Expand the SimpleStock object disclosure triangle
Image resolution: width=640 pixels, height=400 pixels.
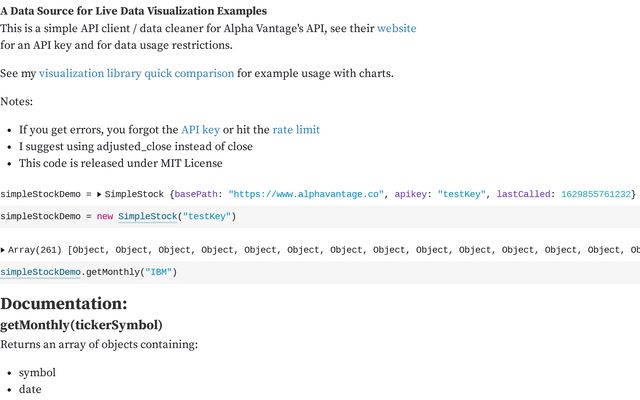pyautogui.click(x=99, y=194)
